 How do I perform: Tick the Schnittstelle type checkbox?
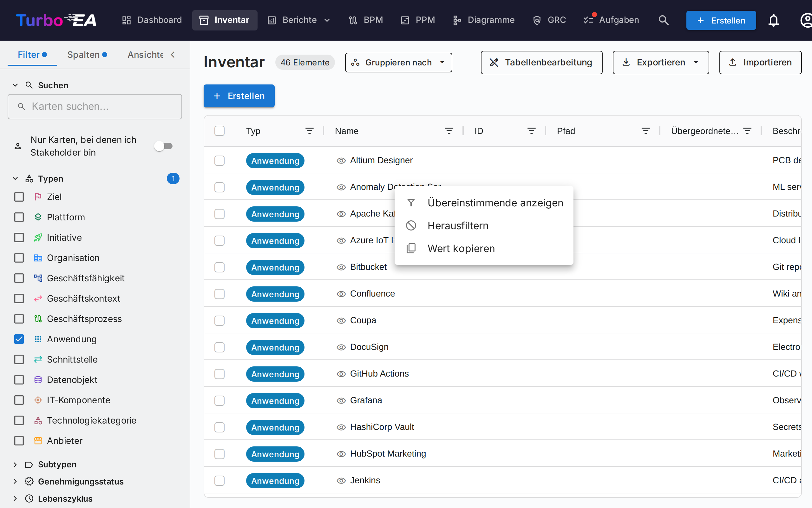pyautogui.click(x=19, y=359)
